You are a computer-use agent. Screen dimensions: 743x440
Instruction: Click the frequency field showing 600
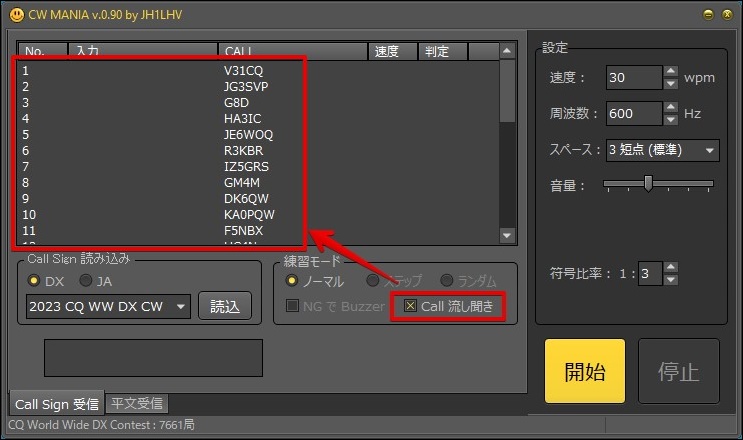tap(634, 114)
